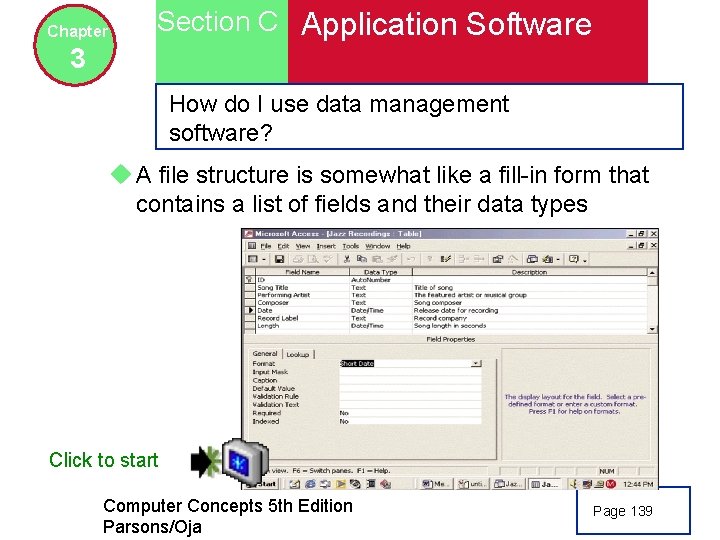Click the Required property value No
720x540 pixels.
(411, 413)
